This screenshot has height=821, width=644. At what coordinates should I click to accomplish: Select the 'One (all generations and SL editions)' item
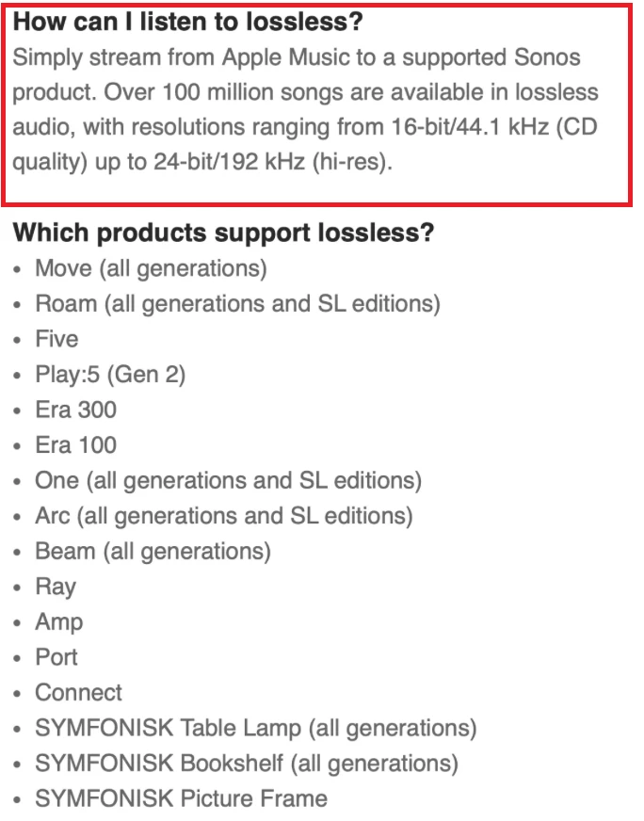click(228, 481)
